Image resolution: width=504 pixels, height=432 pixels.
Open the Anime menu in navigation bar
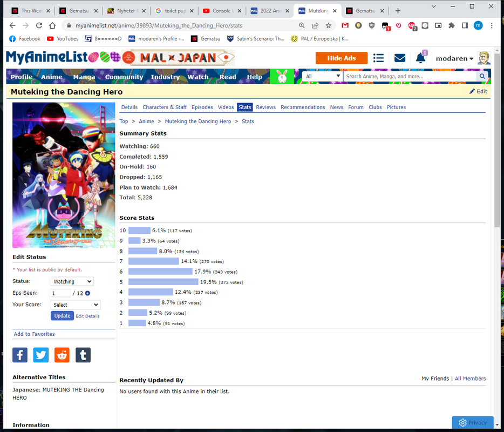click(51, 77)
